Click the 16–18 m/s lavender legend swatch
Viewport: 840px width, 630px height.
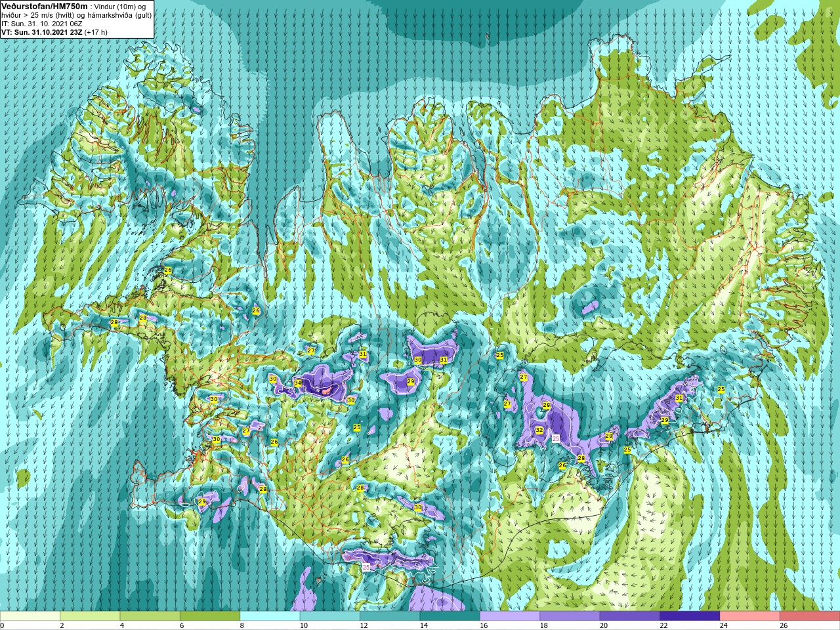[x=510, y=616]
